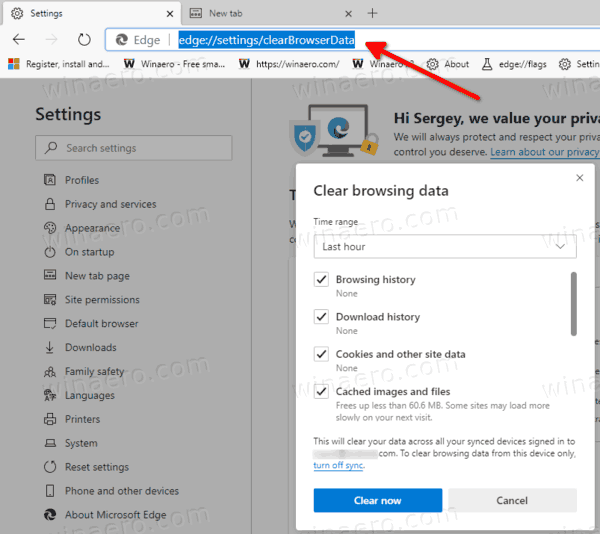The height and width of the screenshot is (534, 600).
Task: Open Printers settings
Action: tap(82, 419)
